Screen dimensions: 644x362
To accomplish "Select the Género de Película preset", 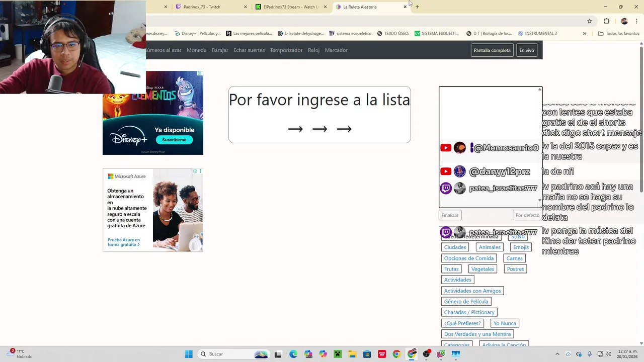I will (466, 302).
